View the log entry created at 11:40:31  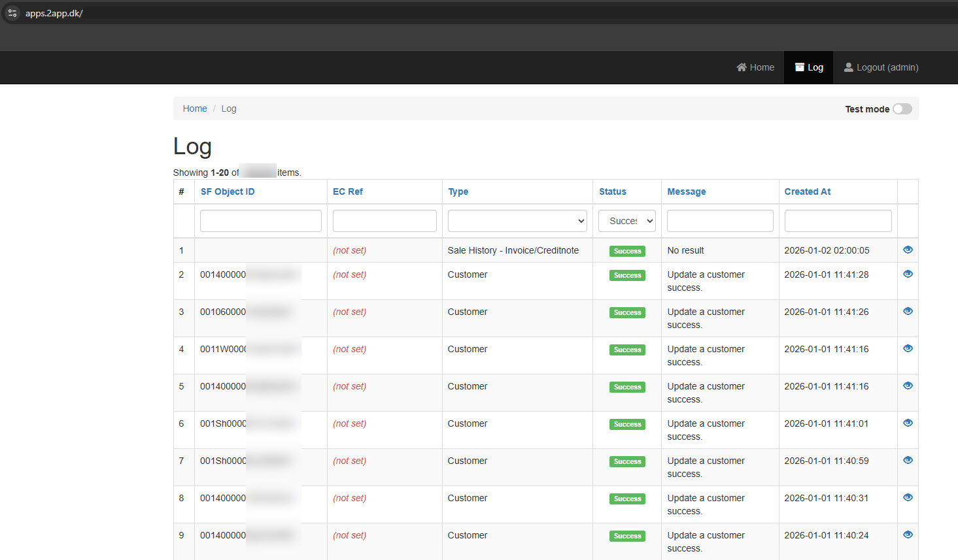(x=908, y=497)
